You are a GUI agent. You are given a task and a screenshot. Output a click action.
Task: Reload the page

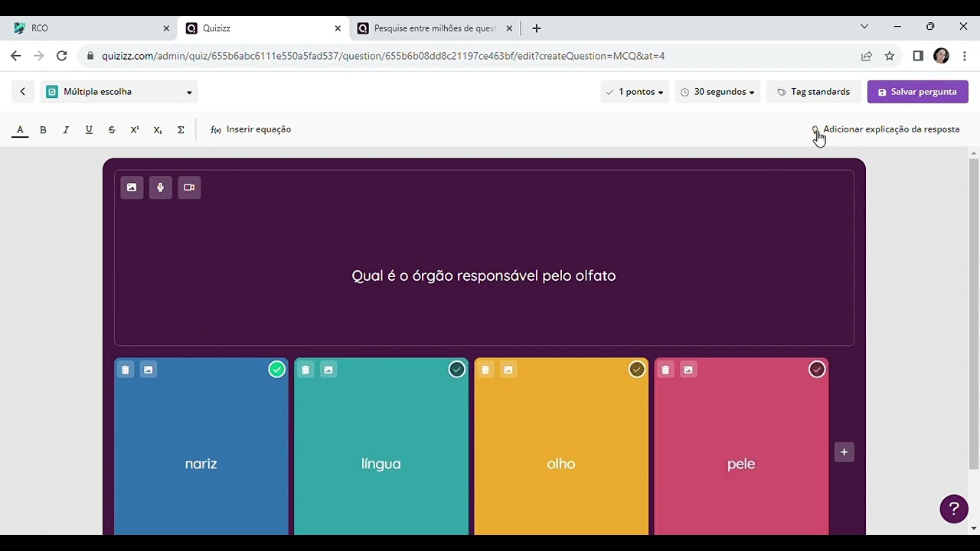click(62, 56)
